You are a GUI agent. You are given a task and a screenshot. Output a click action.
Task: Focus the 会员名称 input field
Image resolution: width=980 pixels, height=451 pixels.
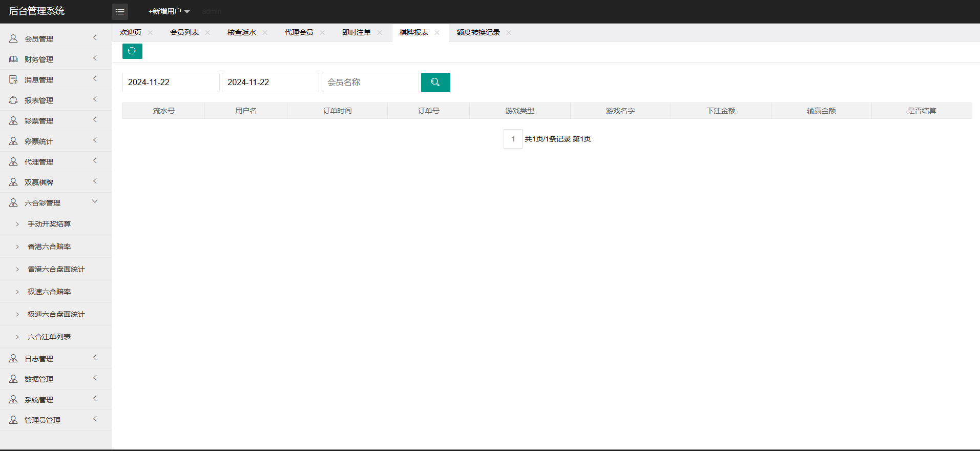click(370, 83)
